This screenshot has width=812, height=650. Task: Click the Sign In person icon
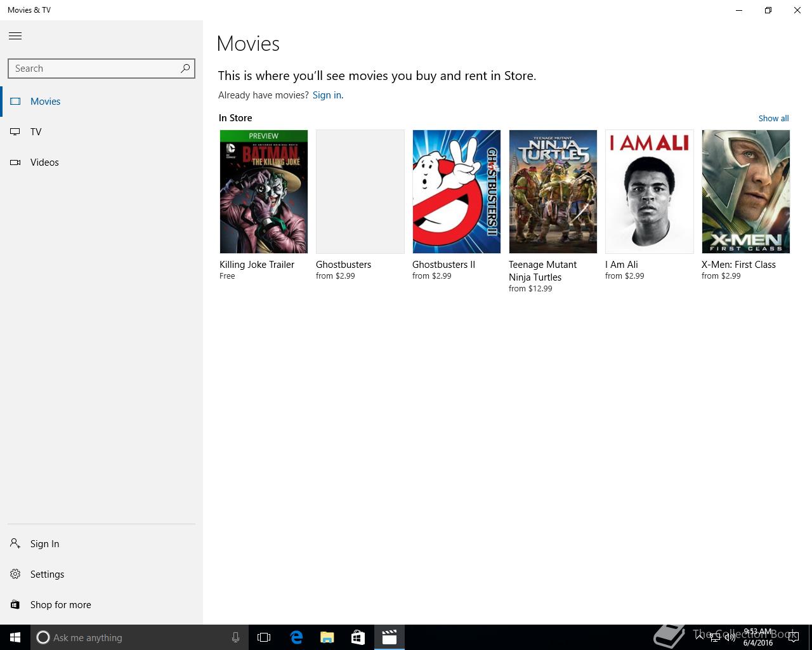coord(15,543)
